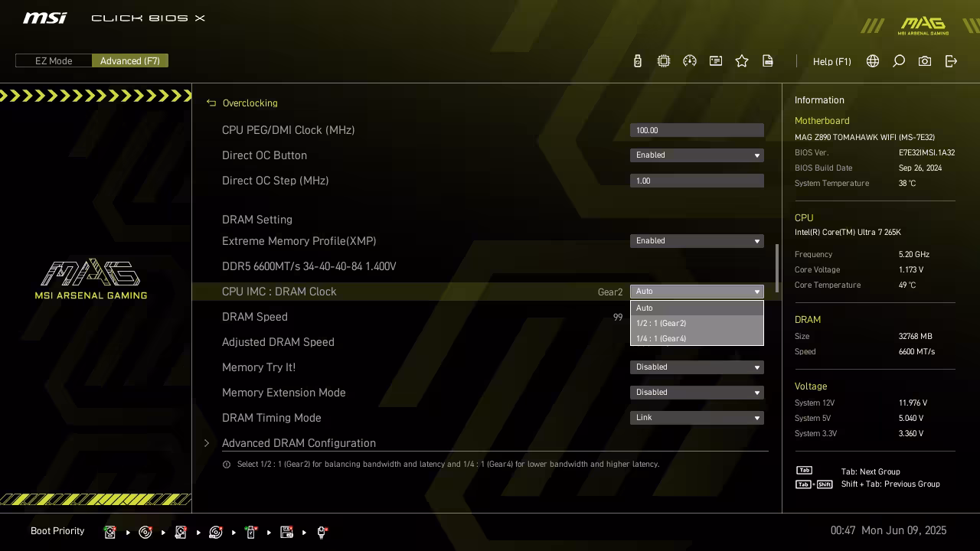
Task: Click Intel(R) Core(TM) Ultra 7 265K text
Action: point(848,233)
